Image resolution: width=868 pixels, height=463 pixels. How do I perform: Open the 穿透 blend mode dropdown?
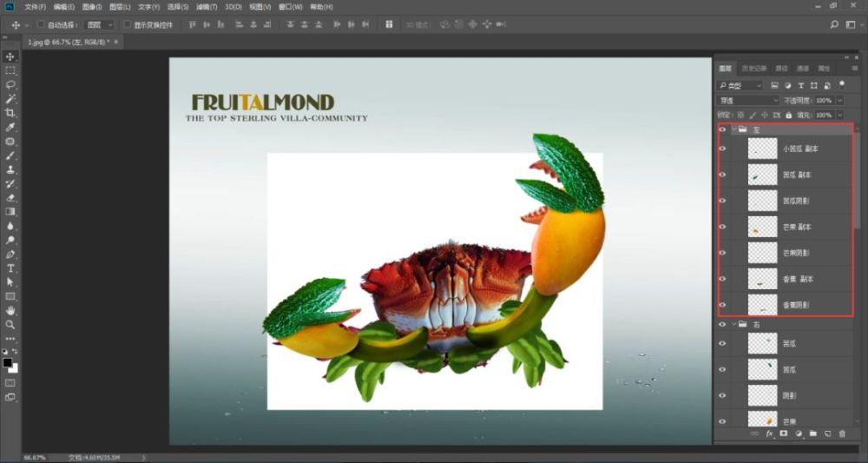748,100
